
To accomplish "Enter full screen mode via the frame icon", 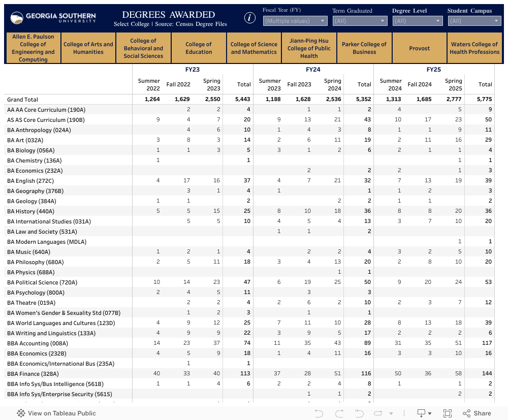I will [448, 413].
